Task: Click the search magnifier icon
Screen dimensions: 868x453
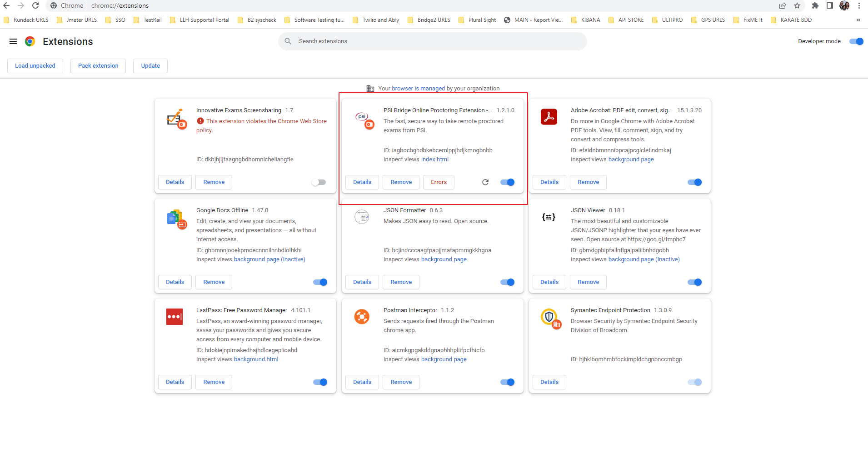Action: [288, 41]
